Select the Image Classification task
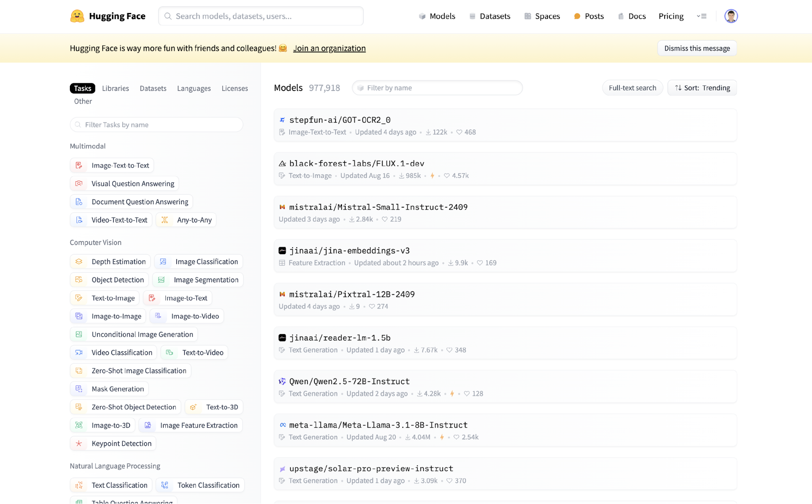The height and width of the screenshot is (504, 812). pyautogui.click(x=198, y=262)
